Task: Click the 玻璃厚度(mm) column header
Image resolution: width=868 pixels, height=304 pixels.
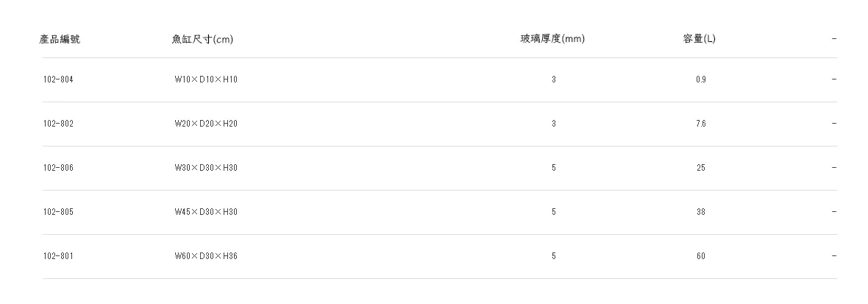Action: 552,39
